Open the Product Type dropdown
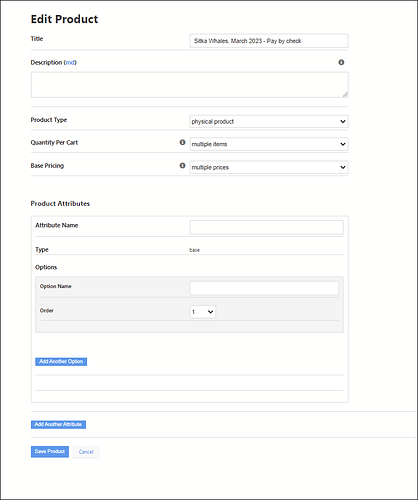 pos(269,121)
